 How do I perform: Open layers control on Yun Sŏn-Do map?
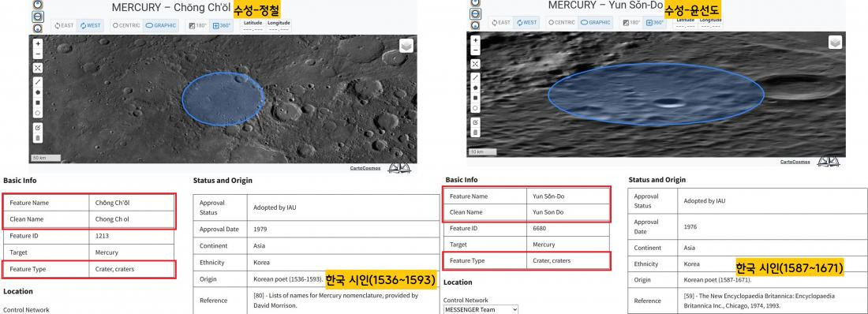pos(836,42)
